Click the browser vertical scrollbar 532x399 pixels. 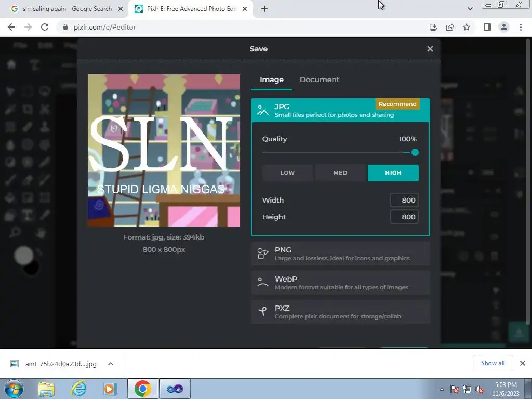click(x=528, y=181)
